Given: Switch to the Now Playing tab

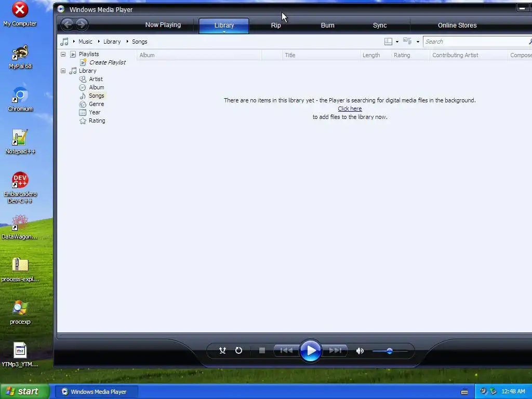Looking at the screenshot, I should tap(163, 25).
